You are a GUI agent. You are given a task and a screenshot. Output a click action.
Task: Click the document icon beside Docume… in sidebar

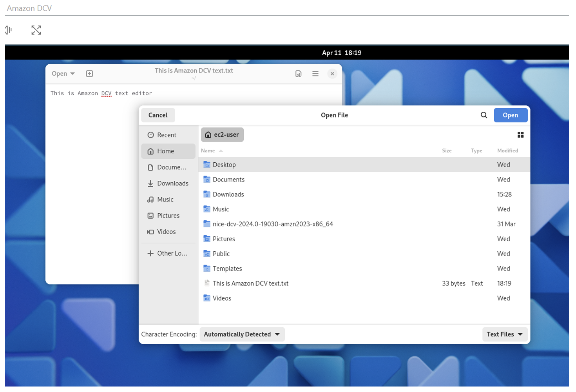pyautogui.click(x=150, y=167)
